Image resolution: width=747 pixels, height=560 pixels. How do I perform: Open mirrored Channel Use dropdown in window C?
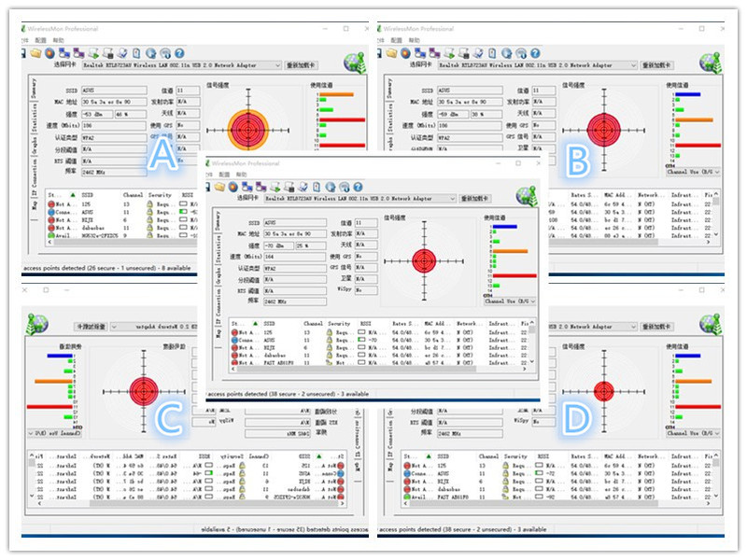point(55,433)
